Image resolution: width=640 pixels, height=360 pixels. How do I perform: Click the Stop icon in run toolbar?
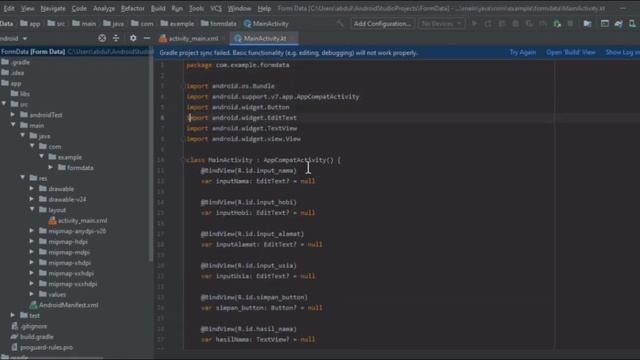[570, 24]
